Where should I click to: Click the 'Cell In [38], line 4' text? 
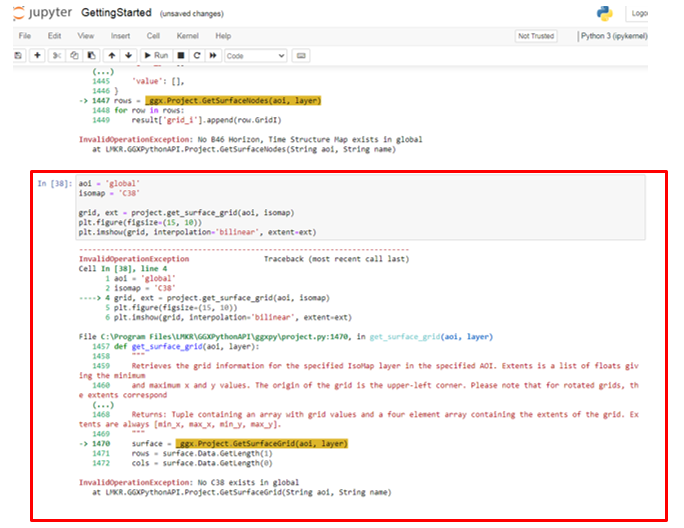[123, 269]
